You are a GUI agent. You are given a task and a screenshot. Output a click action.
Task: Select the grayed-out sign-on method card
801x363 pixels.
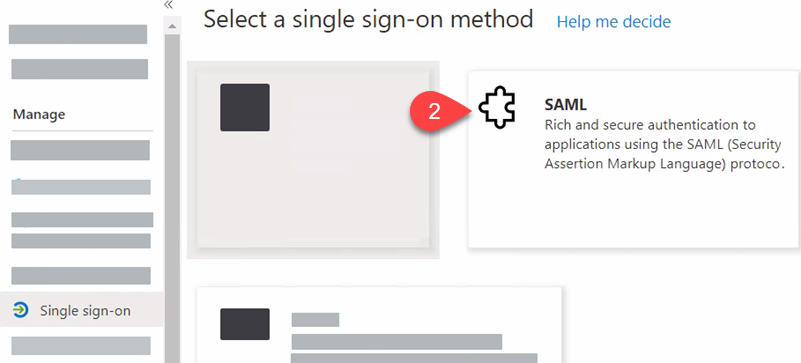pyautogui.click(x=313, y=159)
